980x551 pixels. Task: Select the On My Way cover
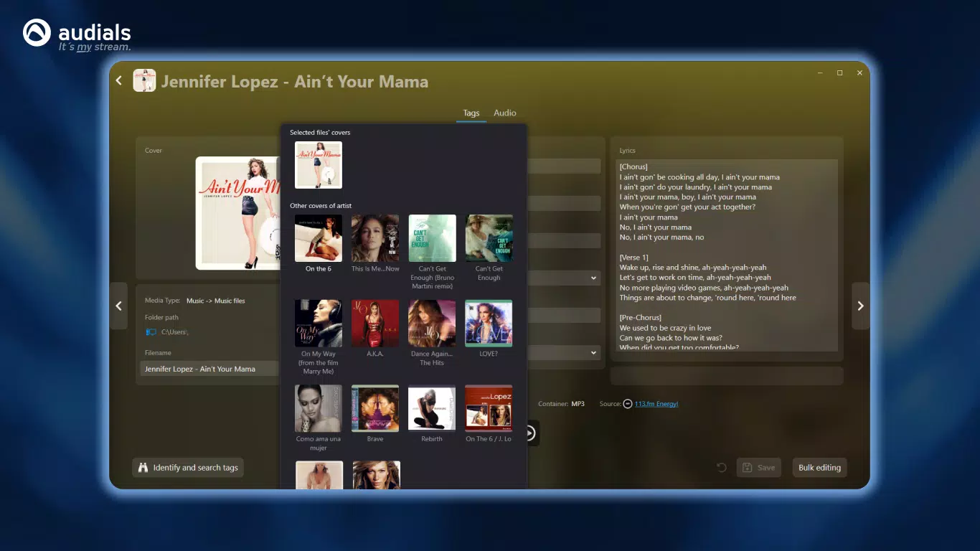click(x=319, y=324)
